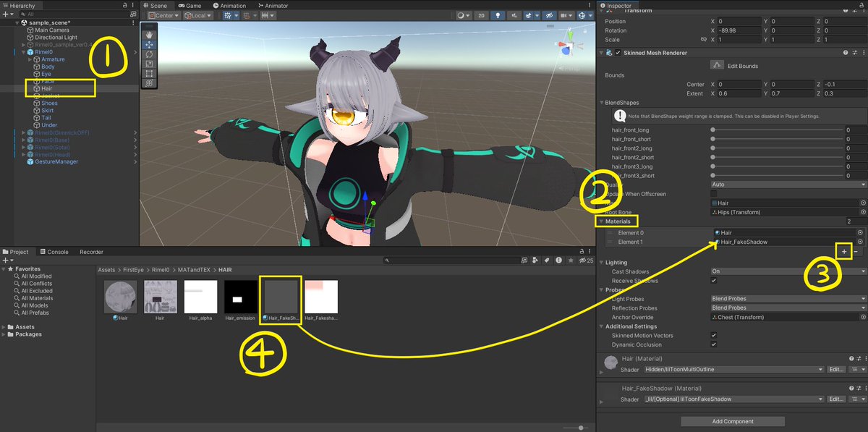868x432 pixels.
Task: Open the Recorder tab
Action: 91,252
